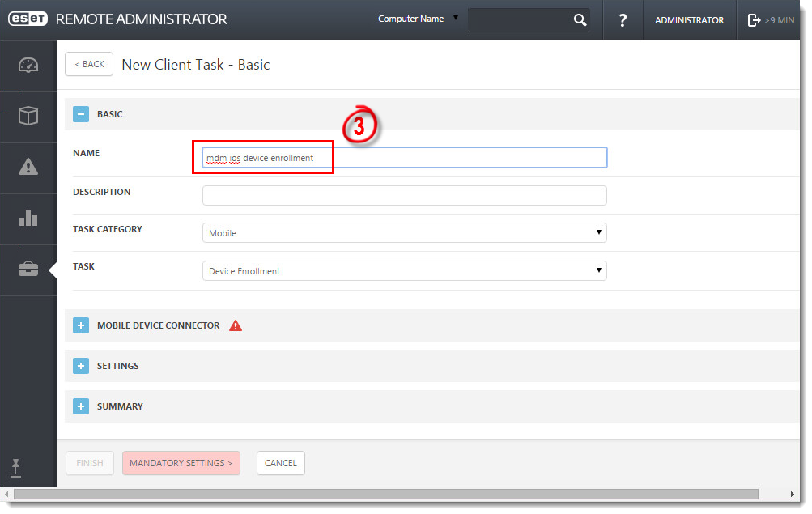This screenshot has width=812, height=514.
Task: Open the Task dropdown showing Device Enrollment
Action: 405,270
